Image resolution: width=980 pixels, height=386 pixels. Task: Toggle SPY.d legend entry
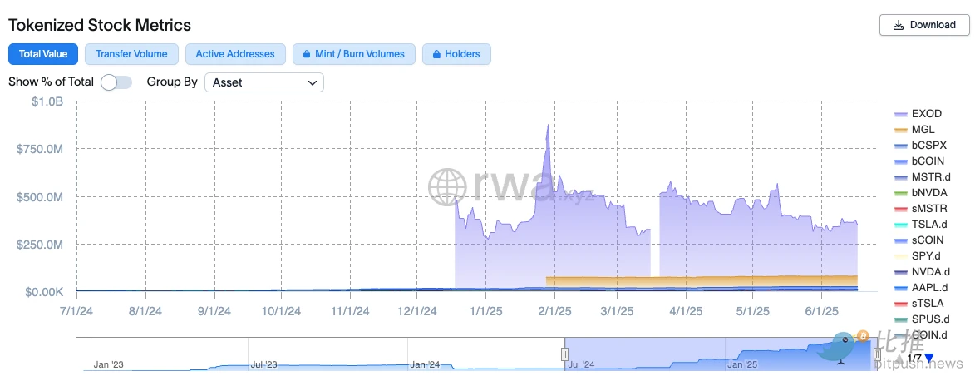918,256
